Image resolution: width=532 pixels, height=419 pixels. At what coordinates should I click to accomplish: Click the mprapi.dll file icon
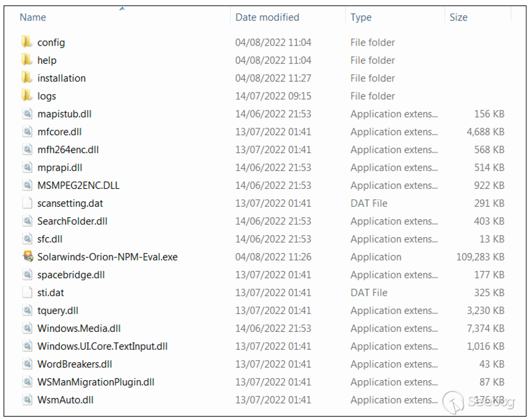27,167
